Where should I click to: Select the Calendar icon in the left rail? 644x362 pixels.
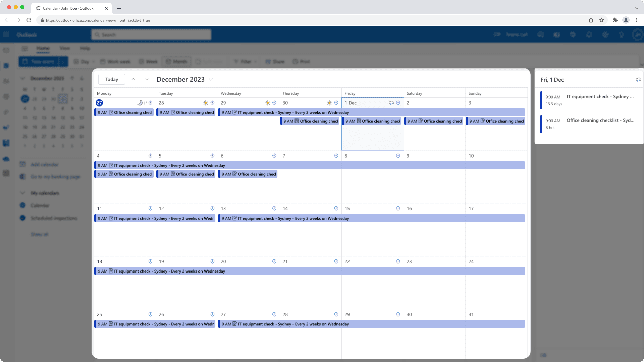[x=6, y=65]
